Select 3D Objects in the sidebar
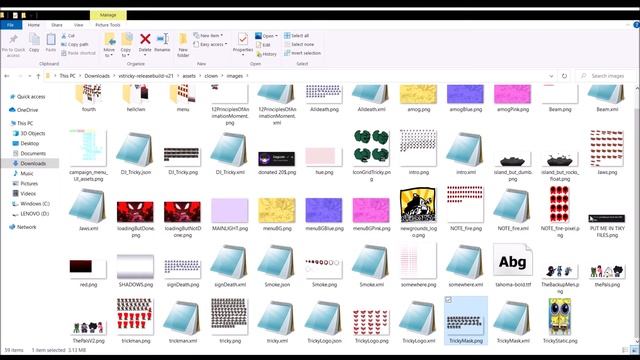This screenshot has height=360, width=640. 29,133
